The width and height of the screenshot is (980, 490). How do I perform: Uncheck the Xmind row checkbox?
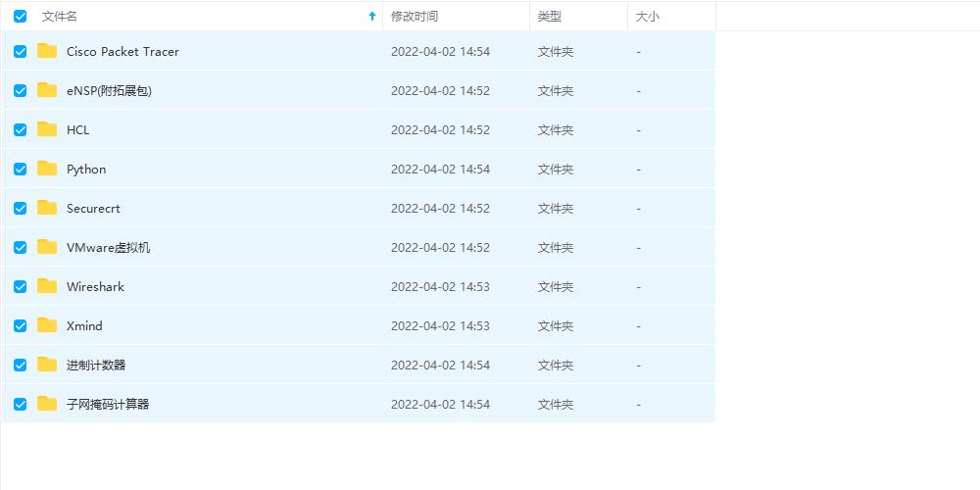tap(20, 325)
